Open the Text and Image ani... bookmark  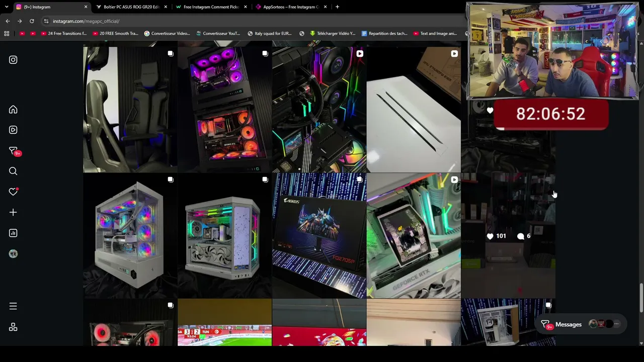point(435,34)
